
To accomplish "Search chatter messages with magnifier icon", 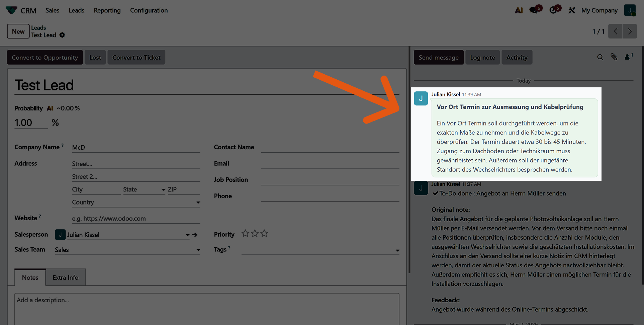I will (x=600, y=57).
